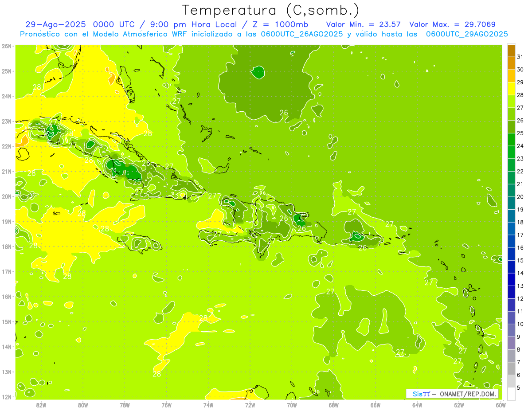
Task: Click the color scale value "16"
Action: coord(520,248)
